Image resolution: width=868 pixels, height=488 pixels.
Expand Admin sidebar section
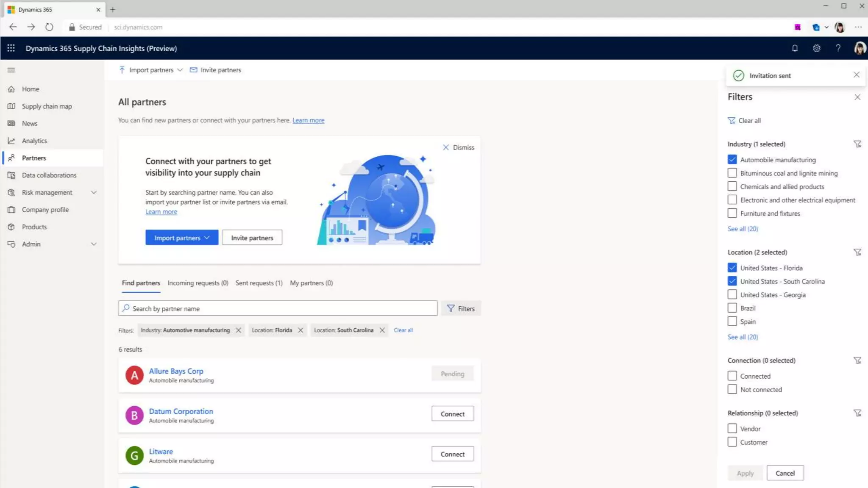[x=94, y=244]
